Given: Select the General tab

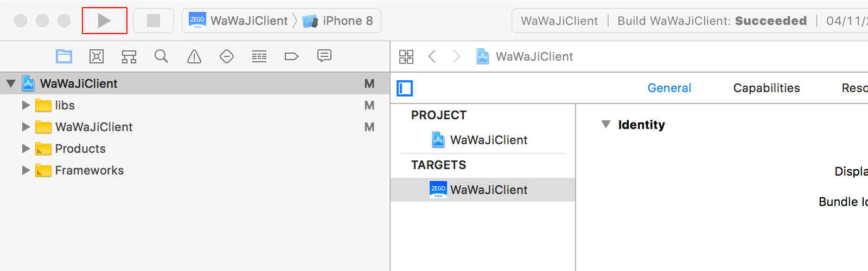Looking at the screenshot, I should coord(669,88).
